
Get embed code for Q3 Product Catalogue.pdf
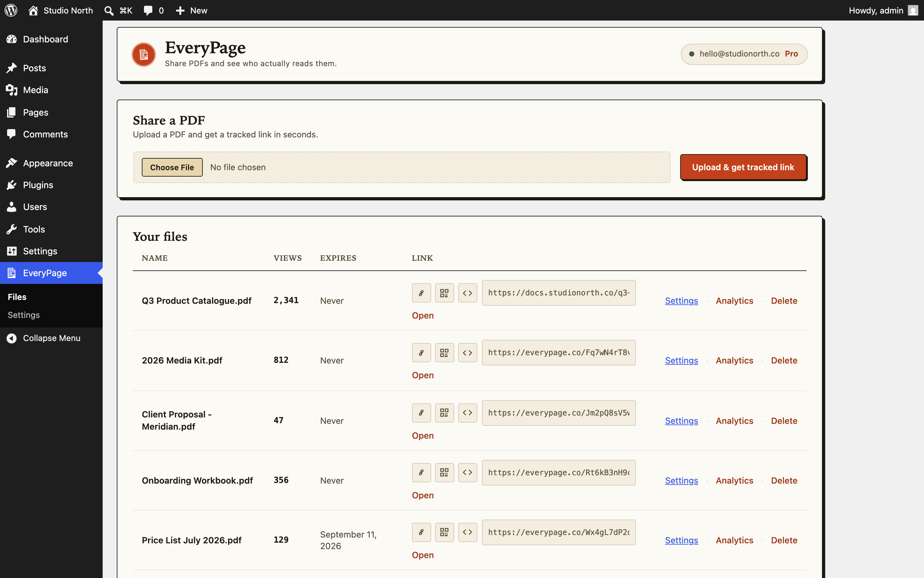click(x=468, y=293)
